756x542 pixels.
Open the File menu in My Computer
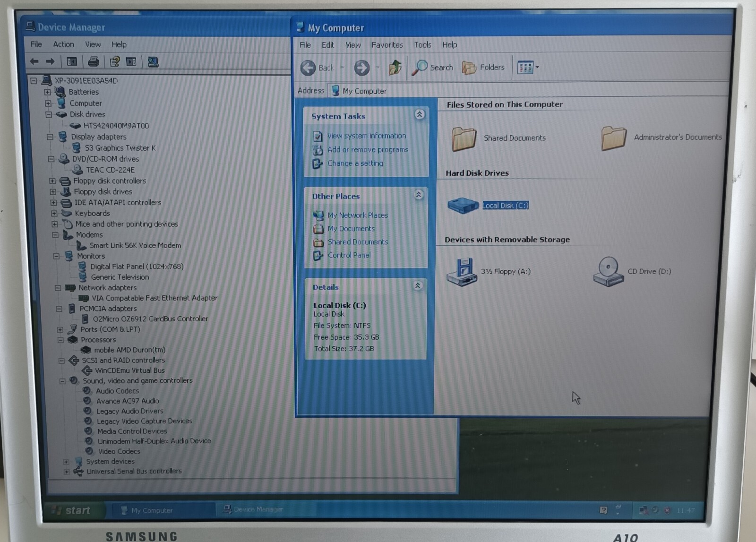(305, 45)
